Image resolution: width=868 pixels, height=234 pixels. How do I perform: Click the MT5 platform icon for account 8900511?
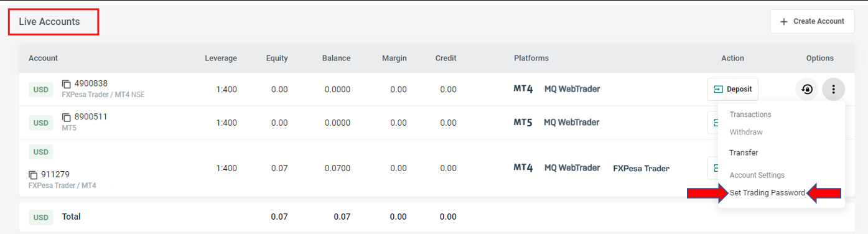523,123
